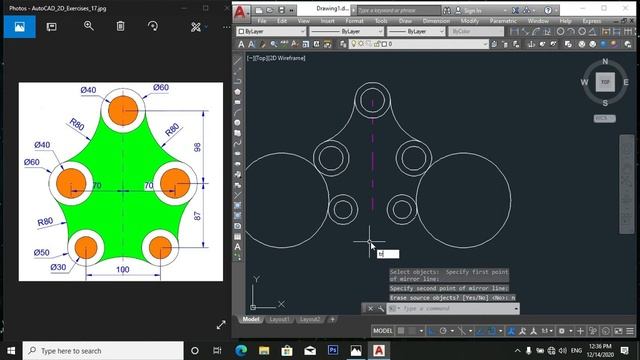The width and height of the screenshot is (640, 360).
Task: Open the workspace switching gear dropdown
Action: (x=565, y=331)
